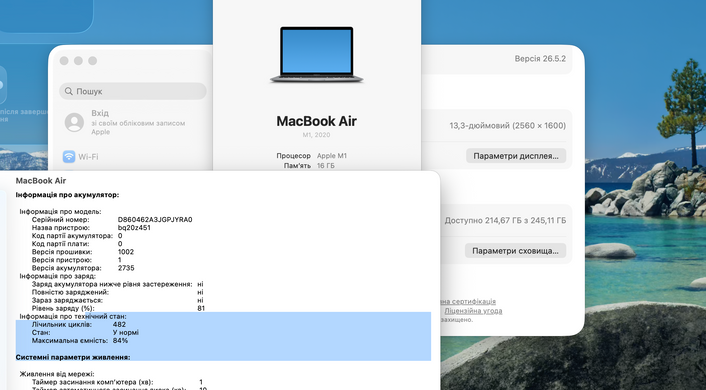Click the Версія 26.5.2 text
The height and width of the screenshot is (390, 706).
[x=540, y=59]
